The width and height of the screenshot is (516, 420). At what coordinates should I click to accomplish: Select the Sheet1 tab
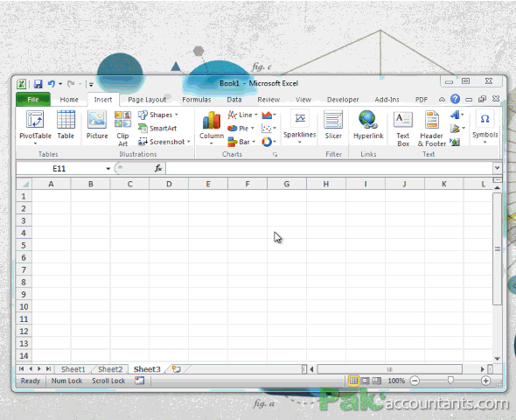coord(73,369)
